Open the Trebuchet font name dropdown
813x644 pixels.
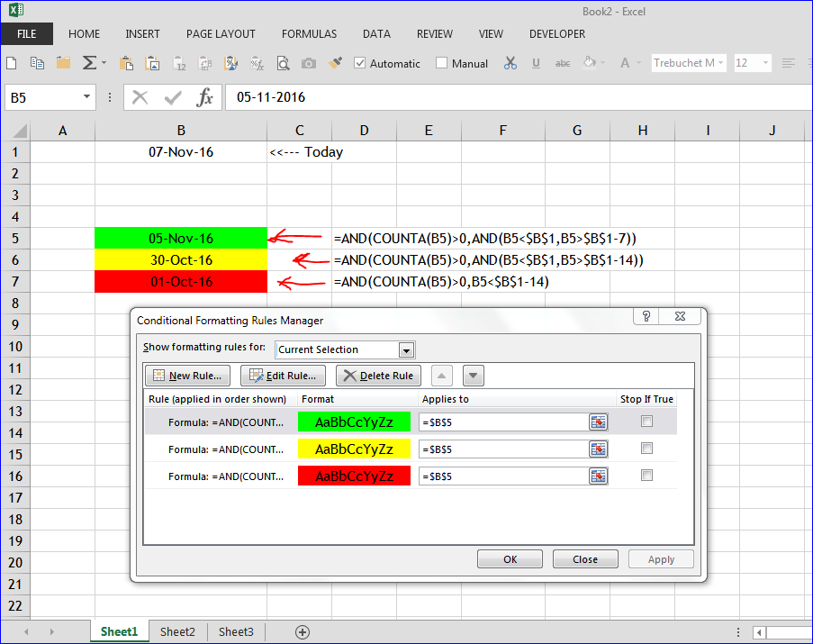coord(720,63)
